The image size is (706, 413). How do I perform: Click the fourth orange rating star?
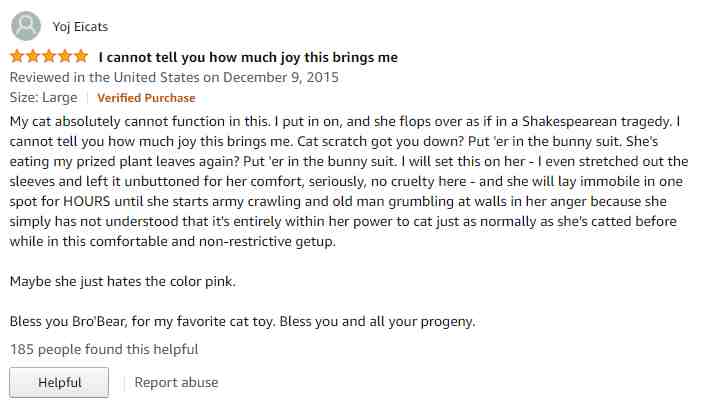click(65, 56)
